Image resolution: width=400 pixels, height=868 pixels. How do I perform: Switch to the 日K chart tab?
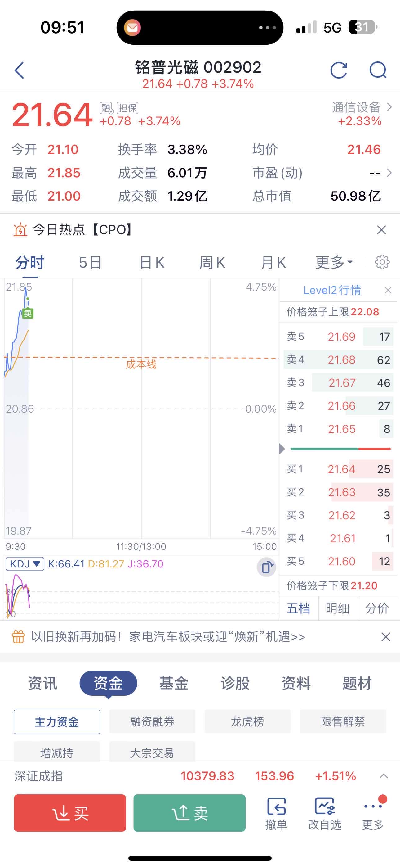(152, 262)
